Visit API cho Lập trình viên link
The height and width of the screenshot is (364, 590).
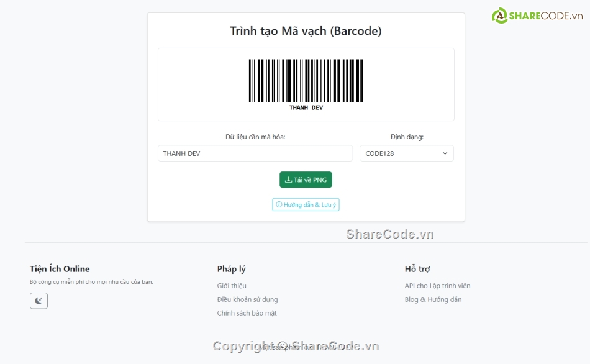click(437, 286)
